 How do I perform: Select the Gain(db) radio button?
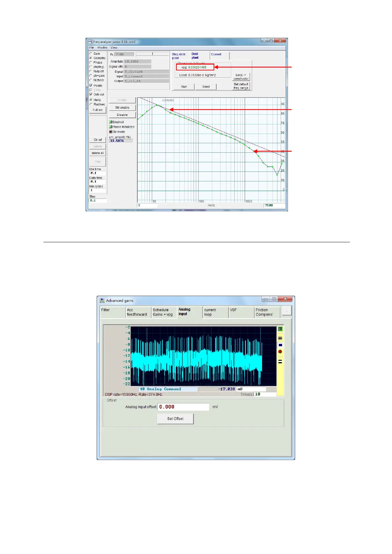click(91, 58)
